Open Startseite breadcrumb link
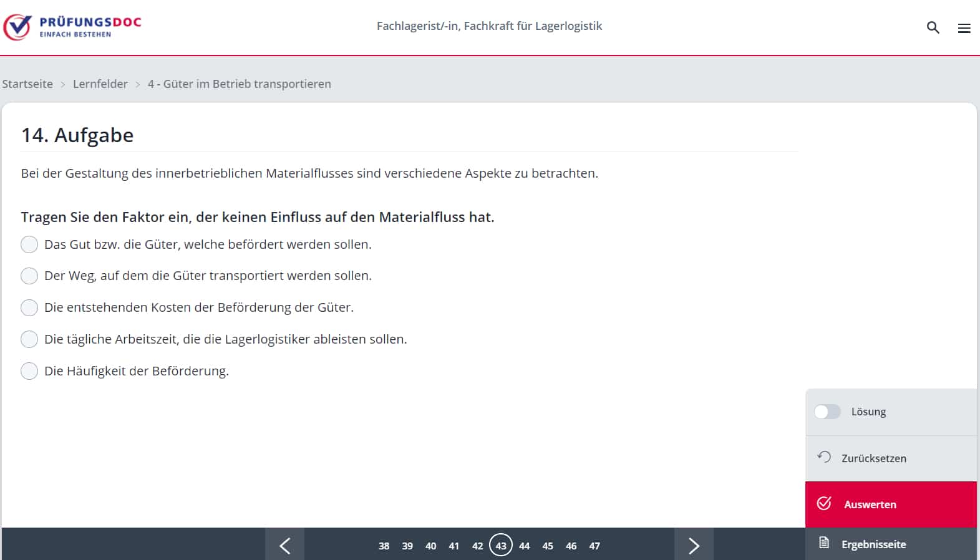The width and height of the screenshot is (980, 560). click(27, 84)
